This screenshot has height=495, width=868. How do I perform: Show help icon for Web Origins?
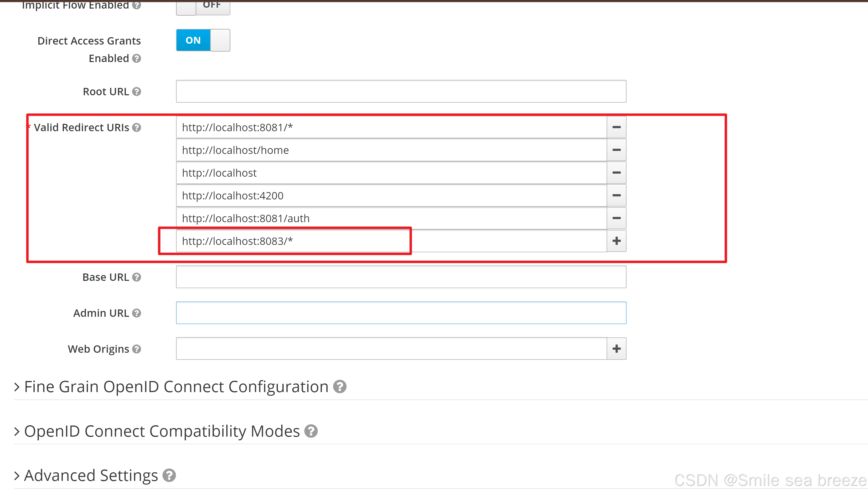[137, 349]
